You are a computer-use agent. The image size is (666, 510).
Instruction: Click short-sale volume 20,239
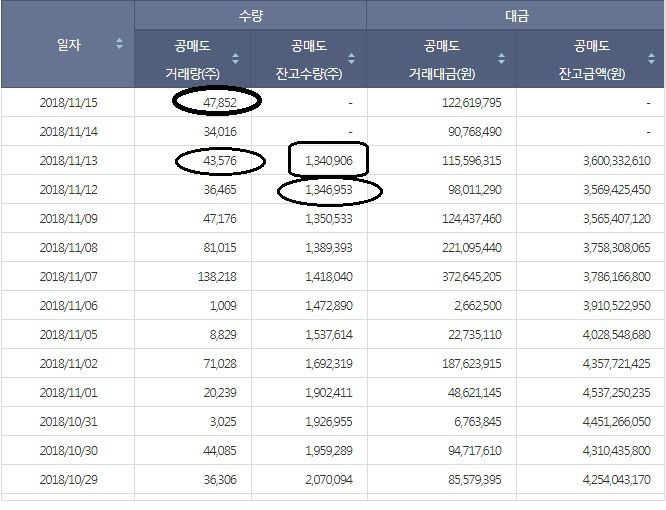click(x=220, y=392)
